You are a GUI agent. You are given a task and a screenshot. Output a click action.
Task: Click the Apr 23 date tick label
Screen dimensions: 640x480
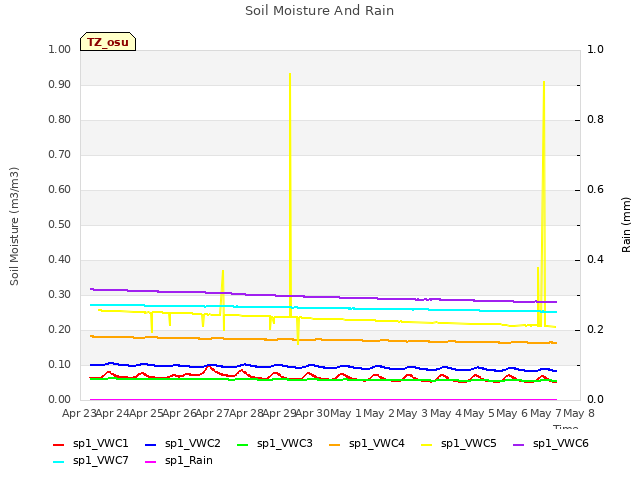pos(79,413)
